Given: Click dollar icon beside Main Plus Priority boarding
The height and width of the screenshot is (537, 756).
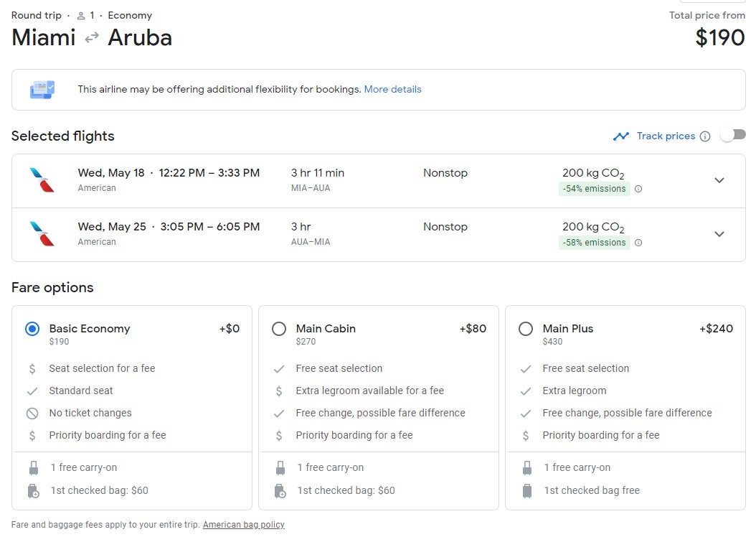Looking at the screenshot, I should click(526, 436).
